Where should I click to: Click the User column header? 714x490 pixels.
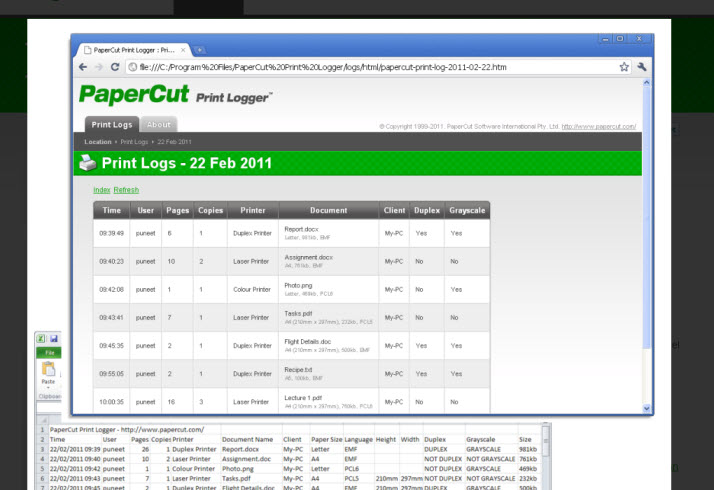146,210
